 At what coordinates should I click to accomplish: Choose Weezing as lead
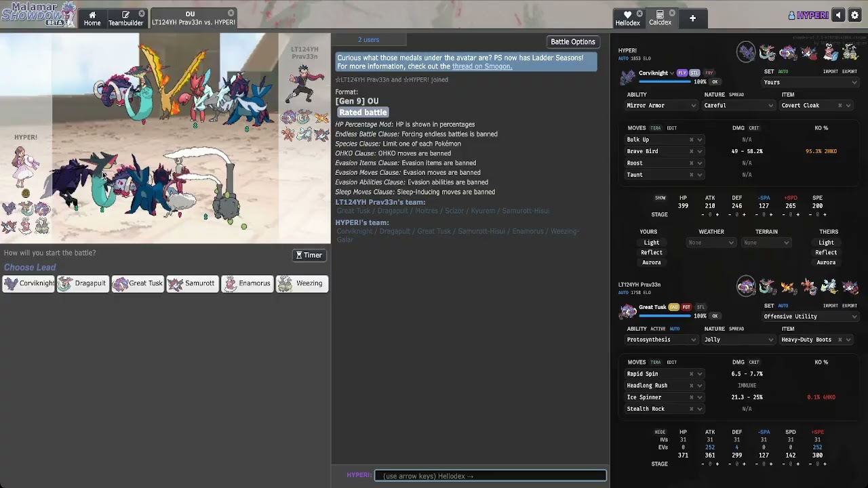click(302, 283)
